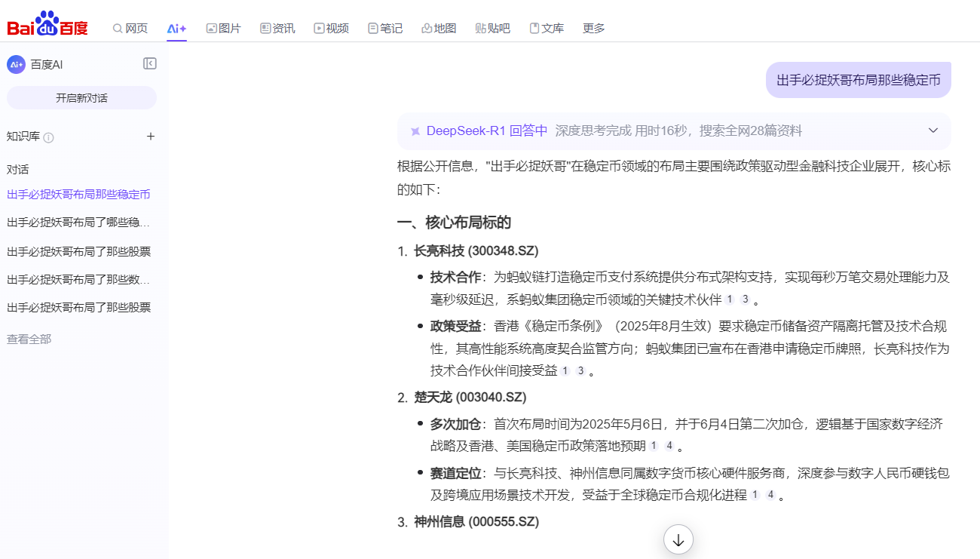980x559 pixels.
Task: Open citation 4 after 政策落地预期
Action: [669, 446]
